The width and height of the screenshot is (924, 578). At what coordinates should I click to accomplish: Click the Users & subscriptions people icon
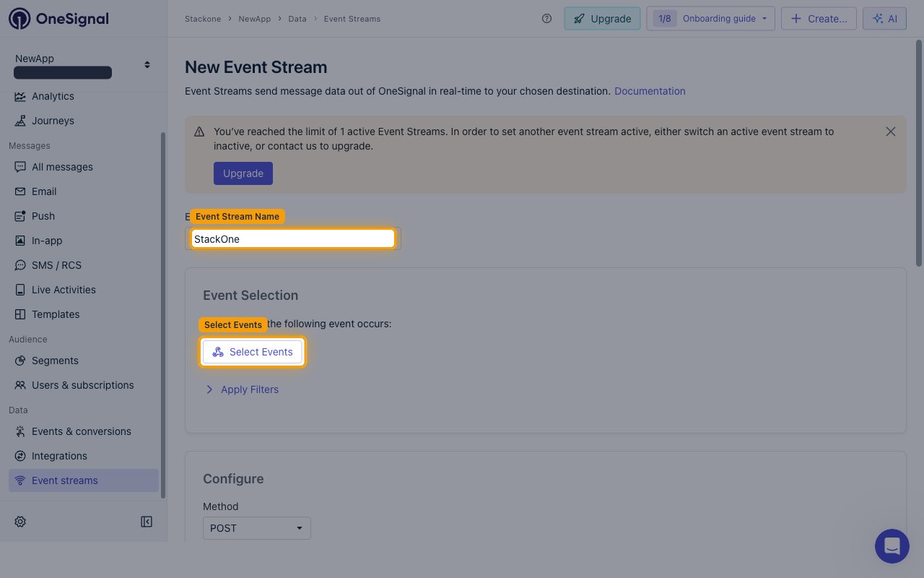click(20, 385)
